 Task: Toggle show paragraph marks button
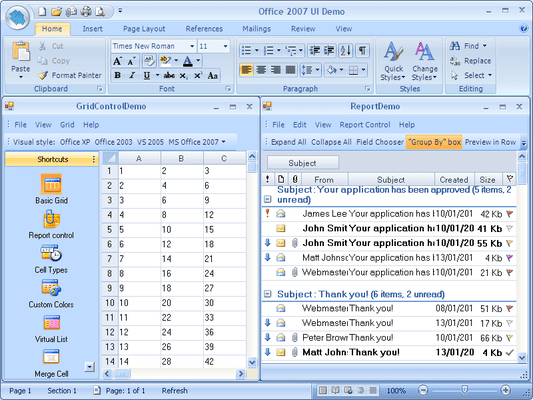point(363,51)
